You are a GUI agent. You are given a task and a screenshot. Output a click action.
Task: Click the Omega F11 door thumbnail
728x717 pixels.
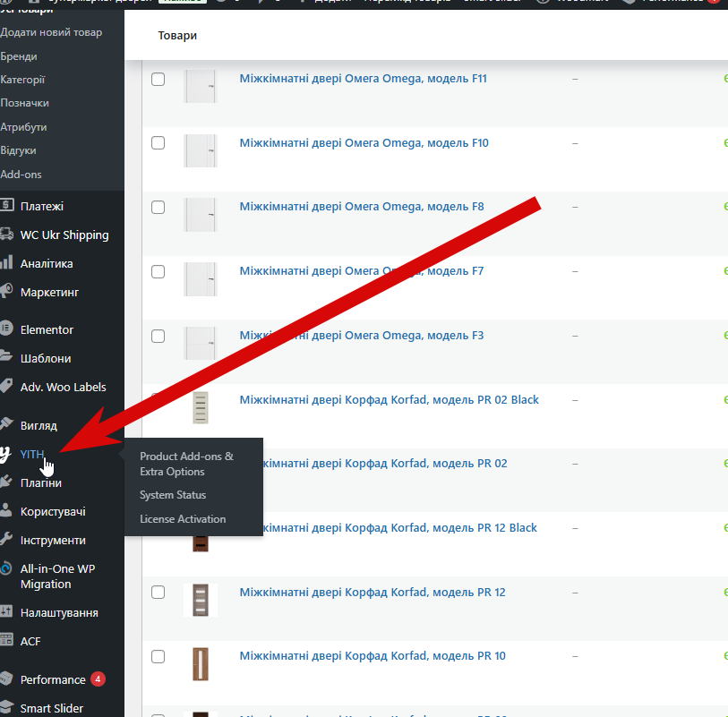pos(200,86)
